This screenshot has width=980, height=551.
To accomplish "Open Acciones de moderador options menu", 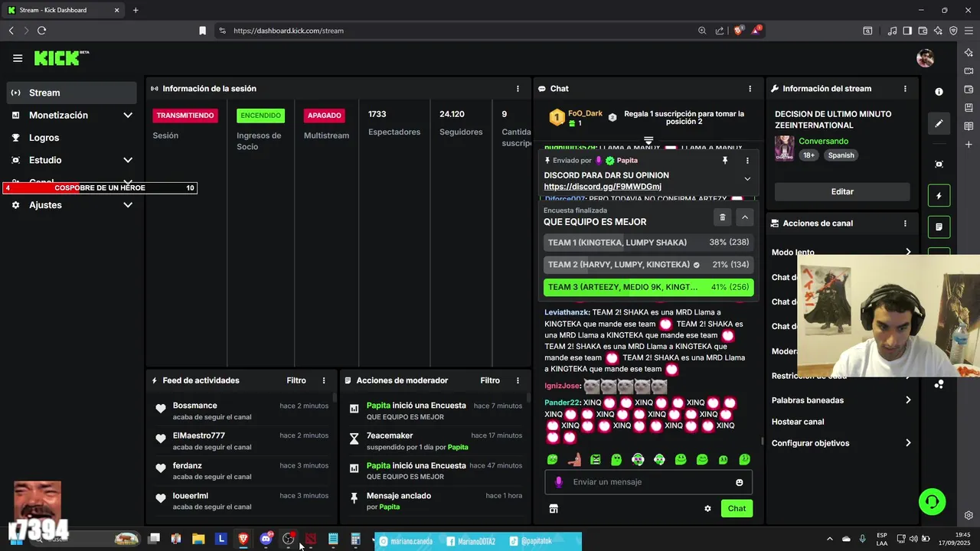I will coord(518,380).
